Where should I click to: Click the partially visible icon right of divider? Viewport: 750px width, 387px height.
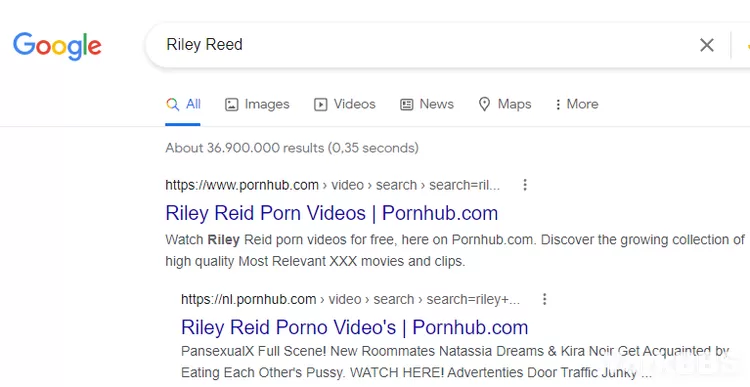point(747,45)
